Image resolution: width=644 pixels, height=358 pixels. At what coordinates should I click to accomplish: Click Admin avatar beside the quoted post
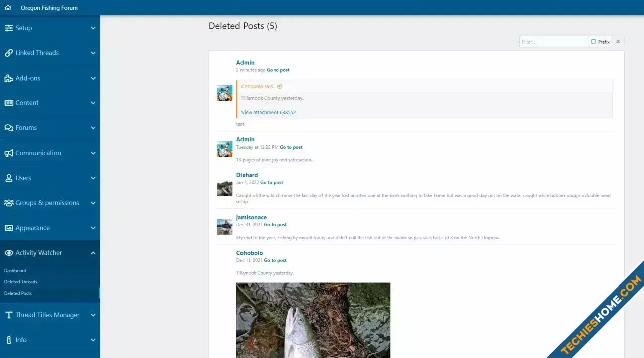[224, 93]
